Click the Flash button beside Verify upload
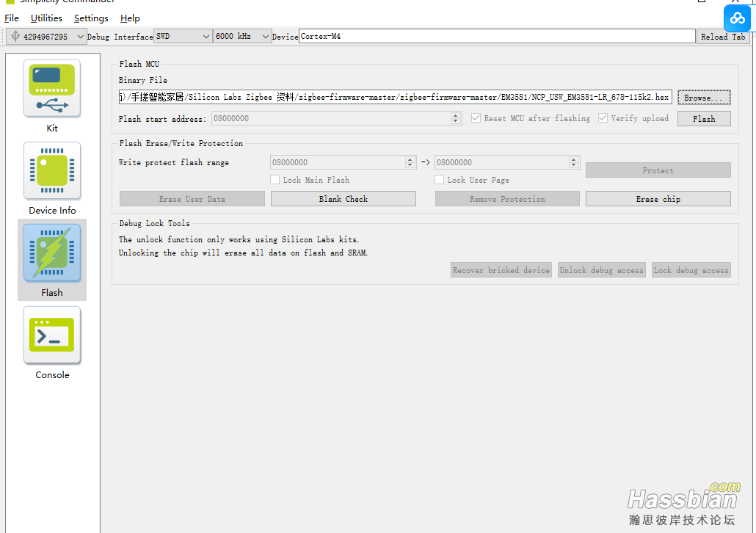 (704, 119)
